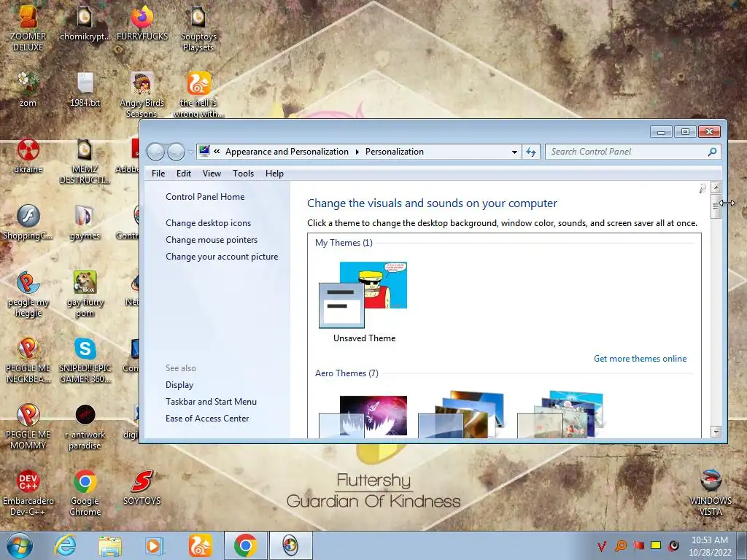This screenshot has width=747, height=560.
Task: Refresh the Control Panel address bar
Action: click(x=531, y=152)
